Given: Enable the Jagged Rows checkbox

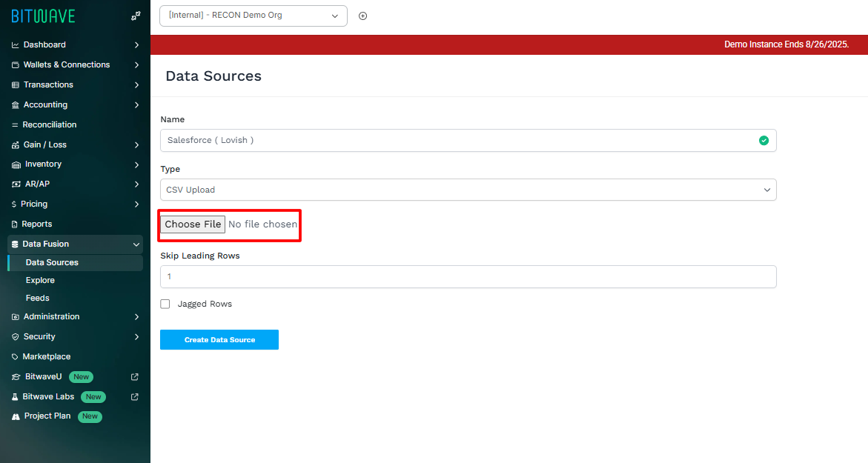Looking at the screenshot, I should coord(165,304).
